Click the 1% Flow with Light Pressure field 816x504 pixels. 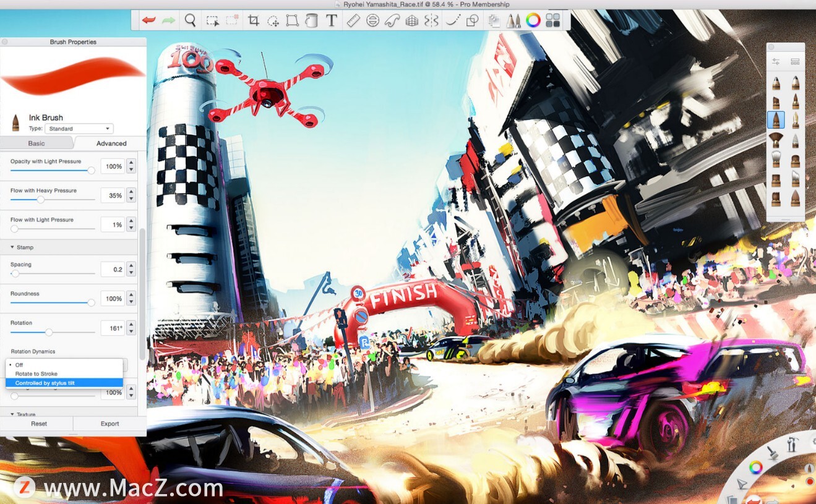coord(113,225)
